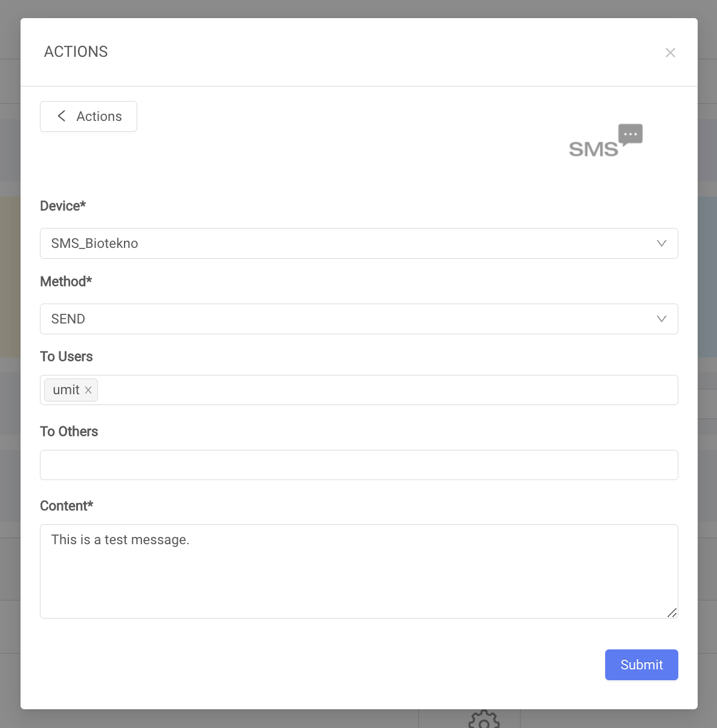Click the speech bubble in SMS logo
Image resolution: width=717 pixels, height=728 pixels.
point(630,134)
